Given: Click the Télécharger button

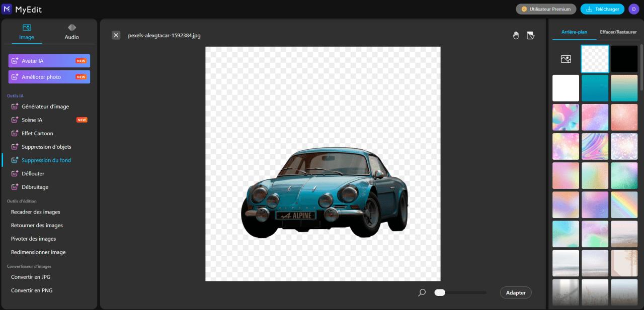Looking at the screenshot, I should click(x=602, y=9).
